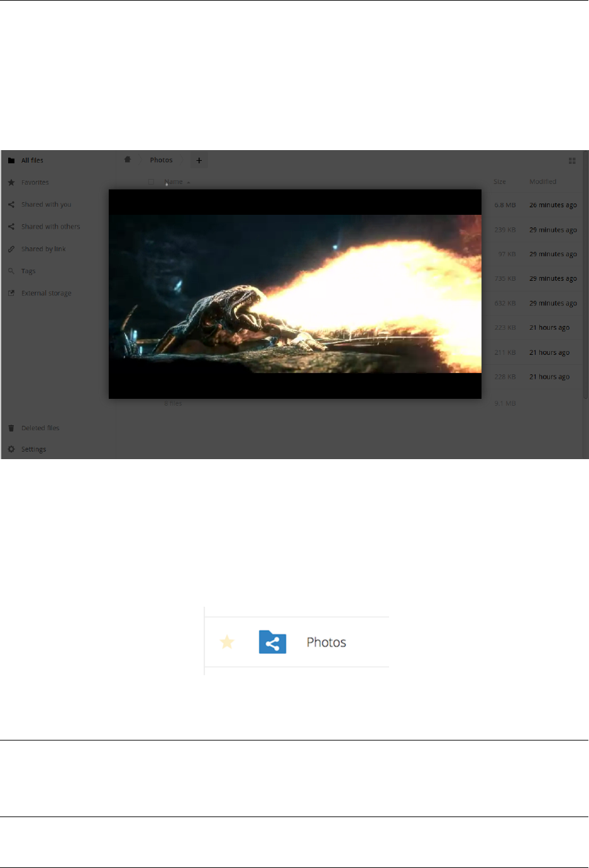Click the Tags magnifier icon
This screenshot has height=868, width=589.
click(11, 271)
